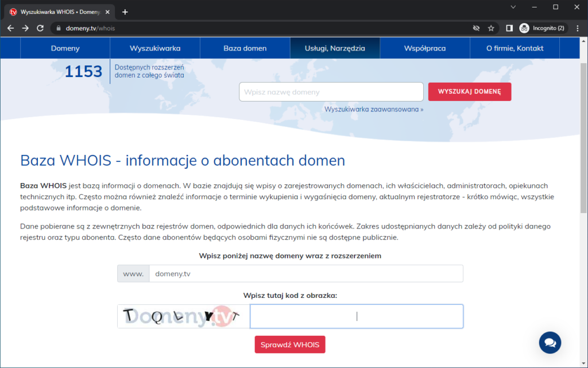Switch to the Baza domen menu item
The height and width of the screenshot is (368, 588).
pyautogui.click(x=245, y=48)
